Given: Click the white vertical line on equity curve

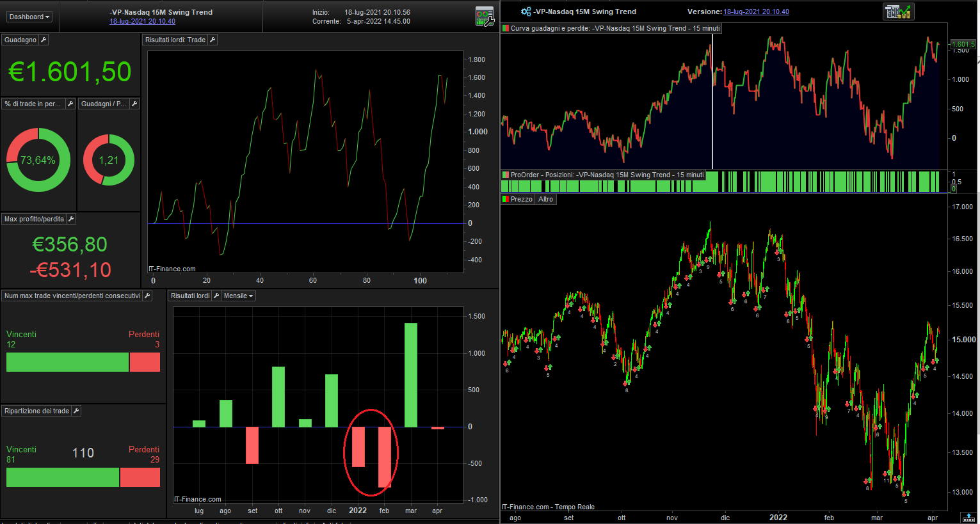Looking at the screenshot, I should pyautogui.click(x=712, y=101).
